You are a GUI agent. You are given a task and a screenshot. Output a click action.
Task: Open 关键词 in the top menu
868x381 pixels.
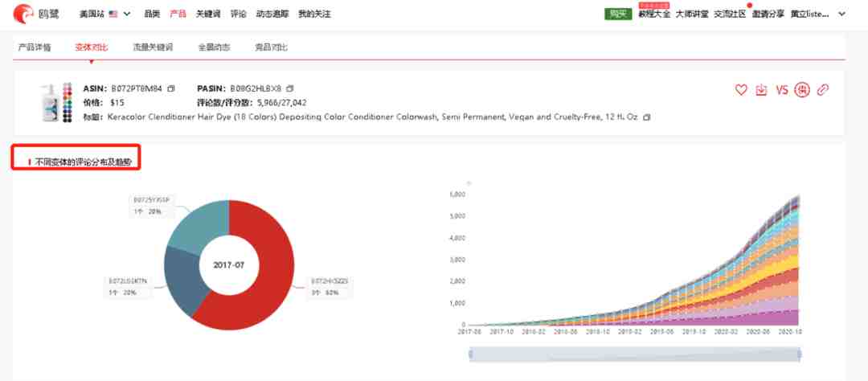click(x=207, y=14)
